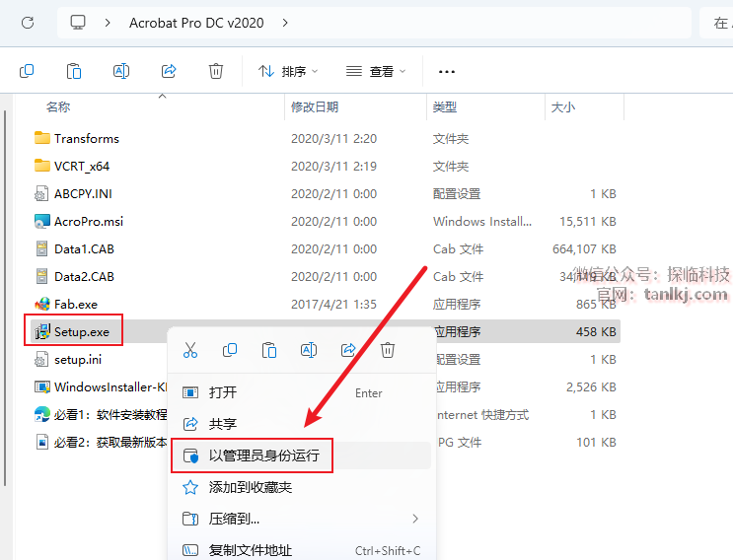Expand the 压缩到... submenu

[302, 519]
